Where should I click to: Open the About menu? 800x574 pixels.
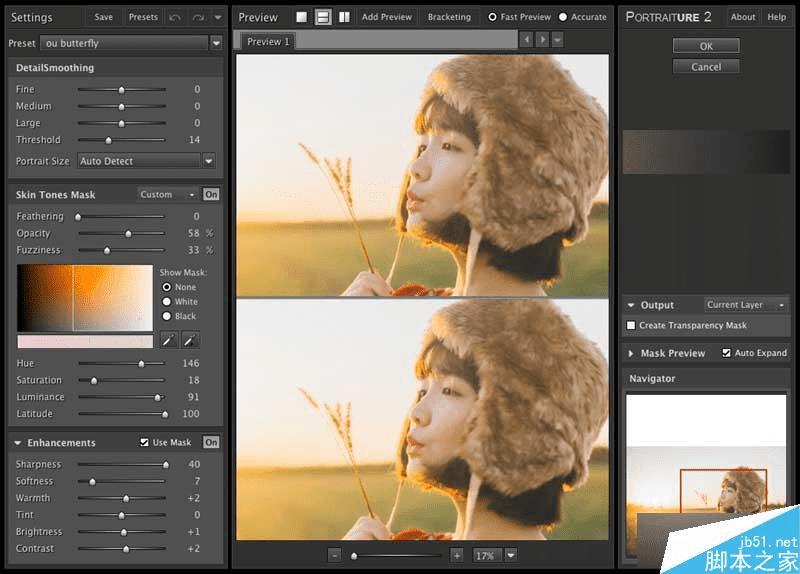tap(743, 17)
